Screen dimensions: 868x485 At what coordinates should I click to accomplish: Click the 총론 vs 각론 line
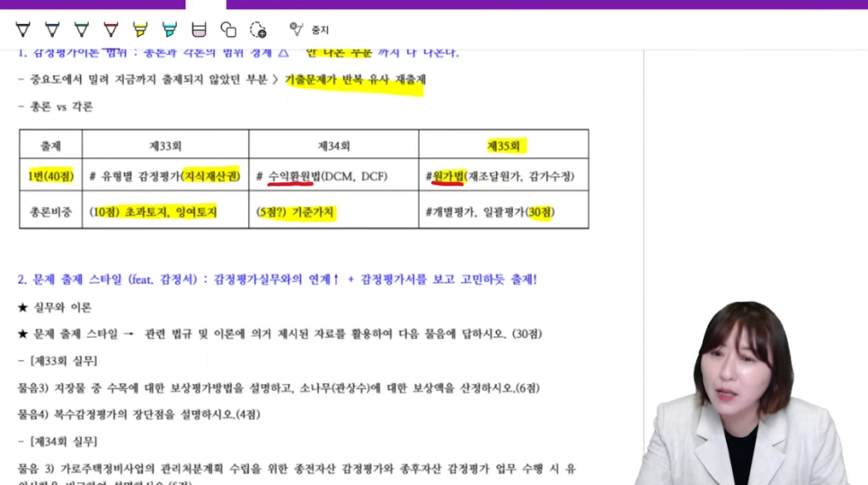tap(56, 107)
